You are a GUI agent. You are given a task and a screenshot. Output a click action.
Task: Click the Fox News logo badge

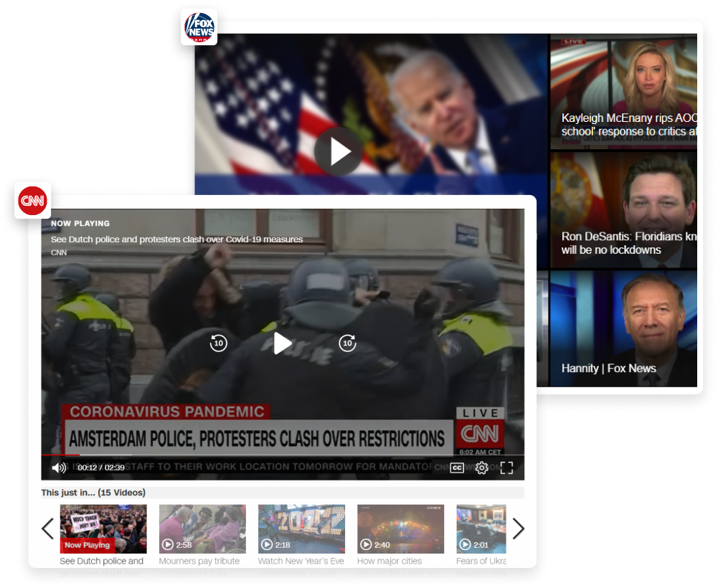(x=199, y=27)
